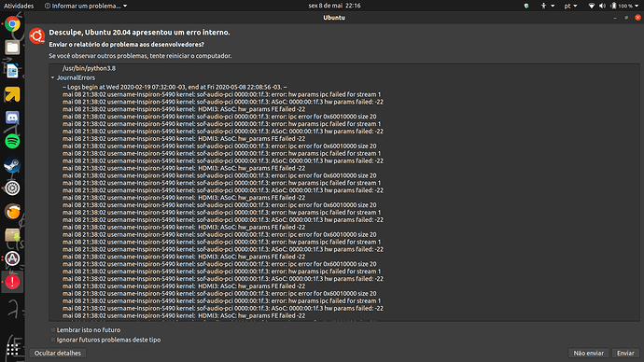644x362 pixels.
Task: Open Discord from the dock
Action: tap(12, 118)
